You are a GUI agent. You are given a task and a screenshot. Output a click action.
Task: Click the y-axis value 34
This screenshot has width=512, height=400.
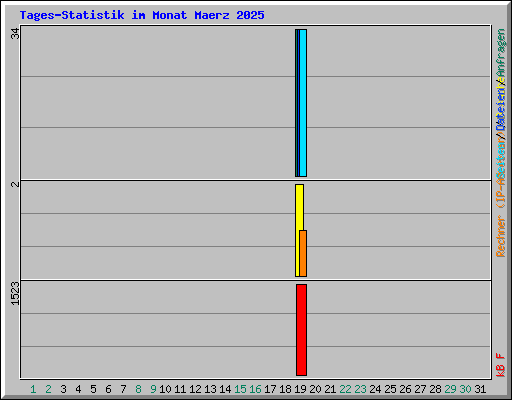coord(15,33)
